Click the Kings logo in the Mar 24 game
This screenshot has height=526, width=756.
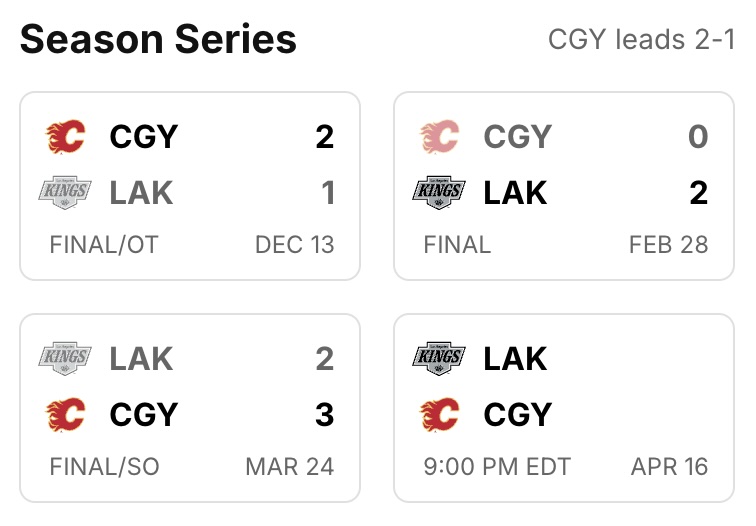(x=66, y=358)
